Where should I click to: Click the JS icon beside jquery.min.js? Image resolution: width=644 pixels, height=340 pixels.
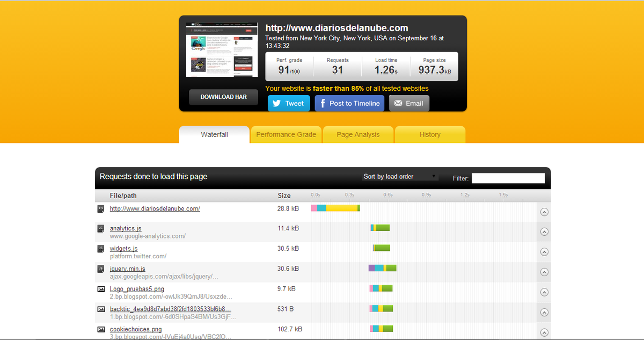pyautogui.click(x=100, y=269)
